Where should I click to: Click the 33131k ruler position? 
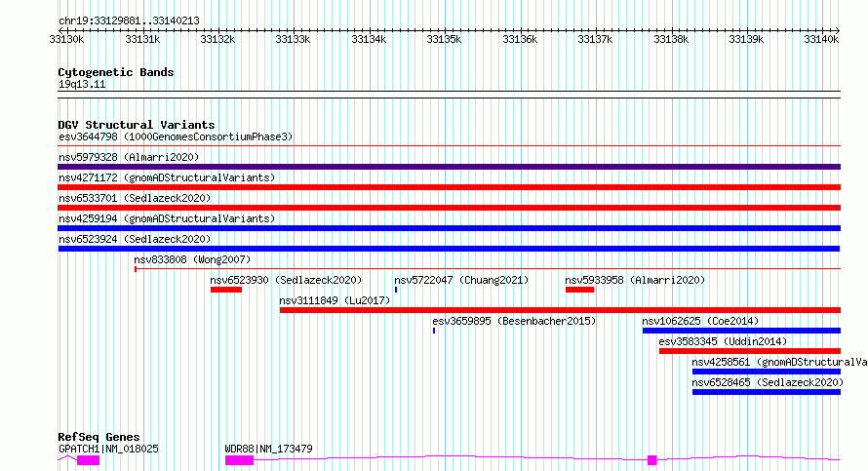point(142,39)
